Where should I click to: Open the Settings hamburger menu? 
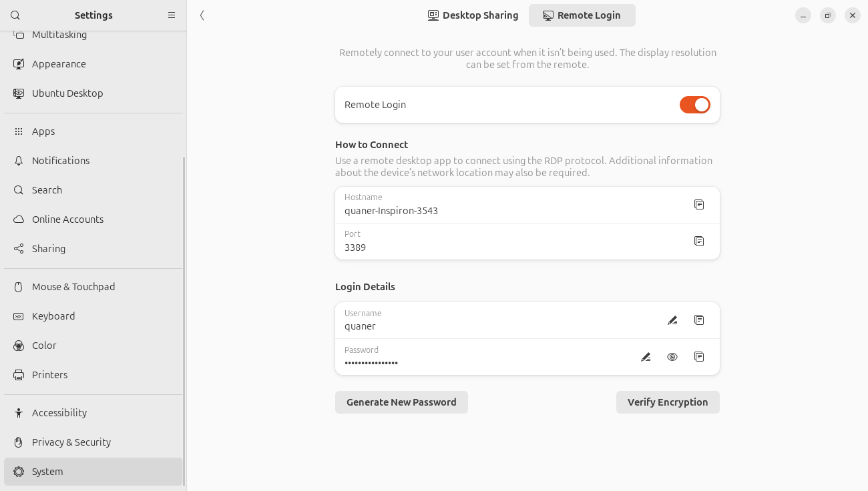pyautogui.click(x=172, y=15)
